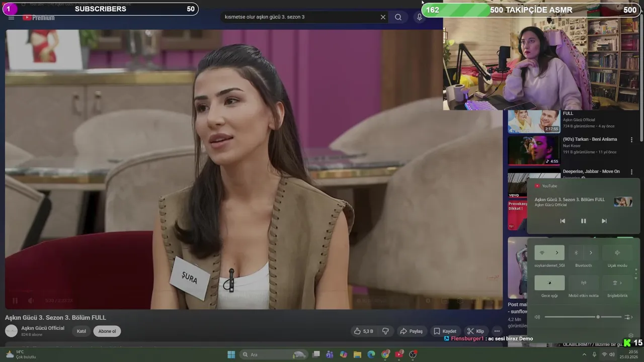Open sound output device selector
Image resolution: width=644 pixels, height=362 pixels.
click(x=628, y=317)
